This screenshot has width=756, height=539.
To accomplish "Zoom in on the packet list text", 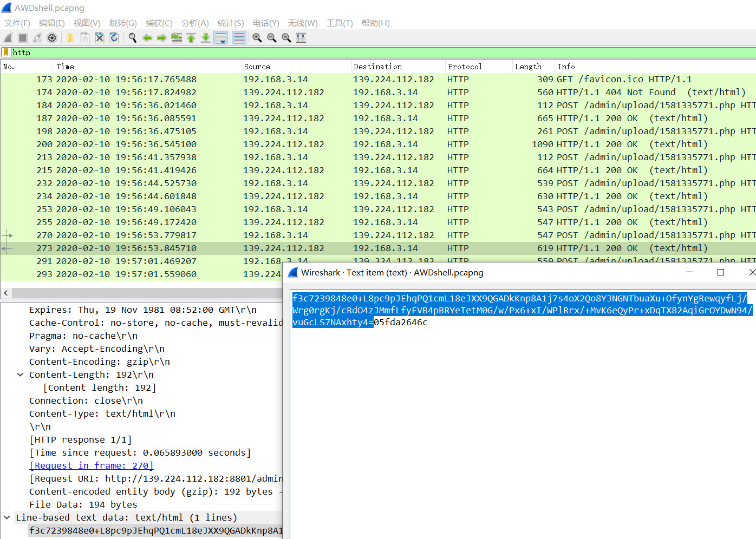I will [257, 37].
